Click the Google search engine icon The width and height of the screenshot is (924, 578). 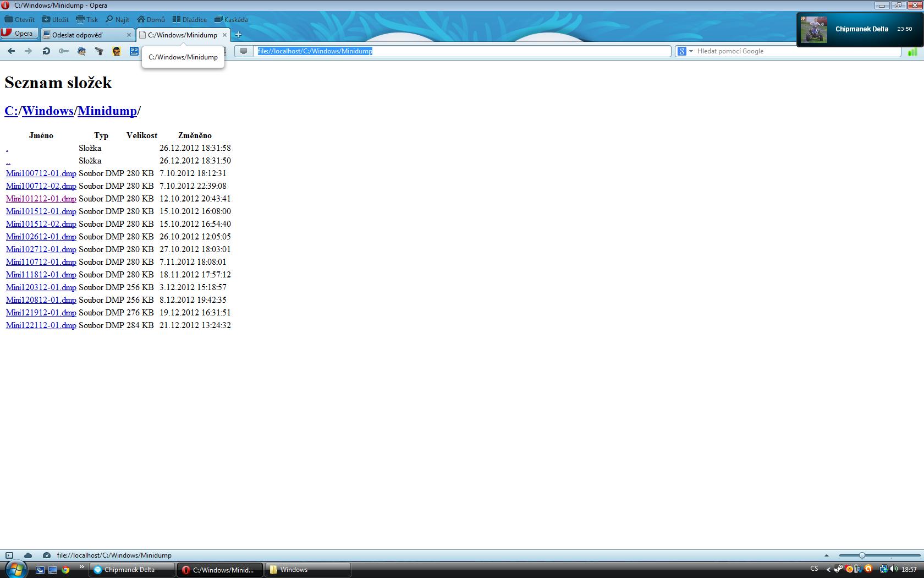pos(681,51)
